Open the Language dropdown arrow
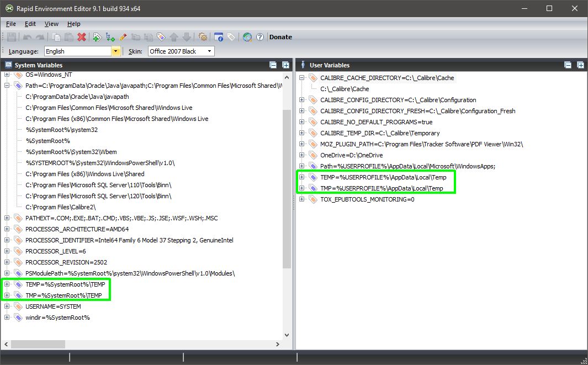588x365 pixels. pos(115,51)
